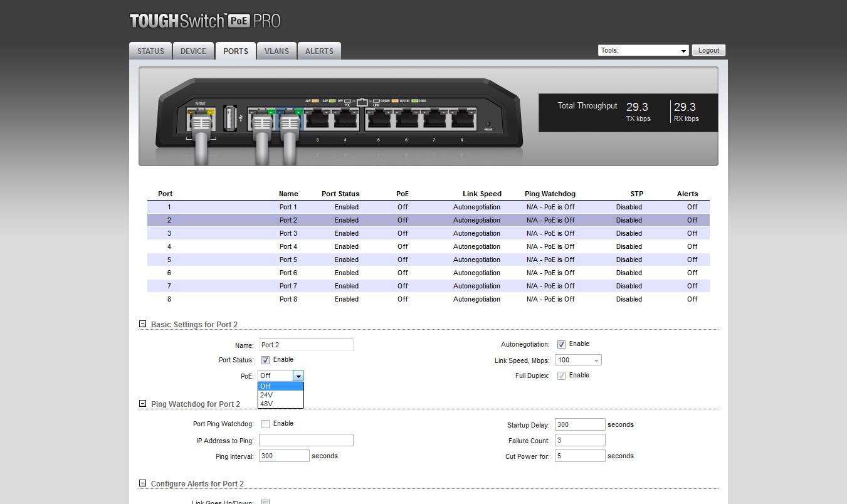847x504 pixels.
Task: Toggle the Full Duplex Enable checkbox
Action: point(561,375)
